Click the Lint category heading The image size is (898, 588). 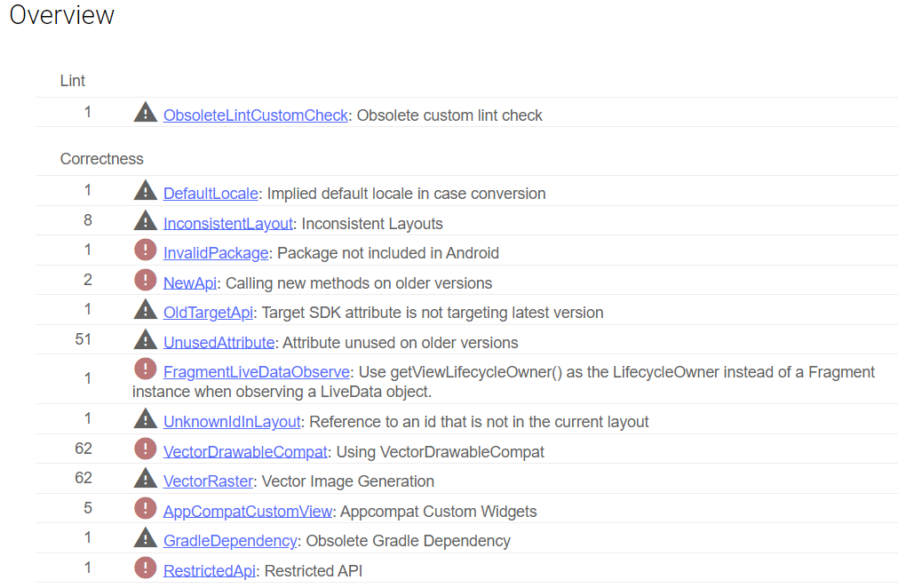tap(73, 81)
